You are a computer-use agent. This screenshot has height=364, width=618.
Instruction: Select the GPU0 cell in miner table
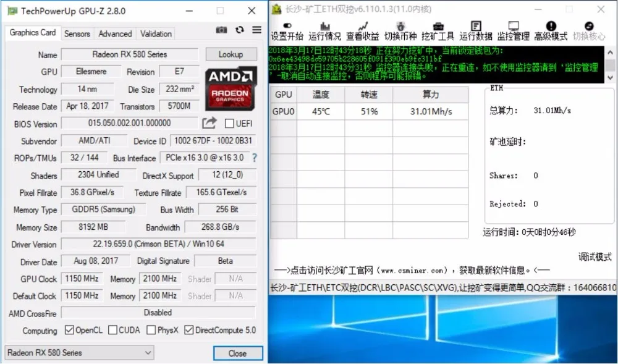(284, 111)
